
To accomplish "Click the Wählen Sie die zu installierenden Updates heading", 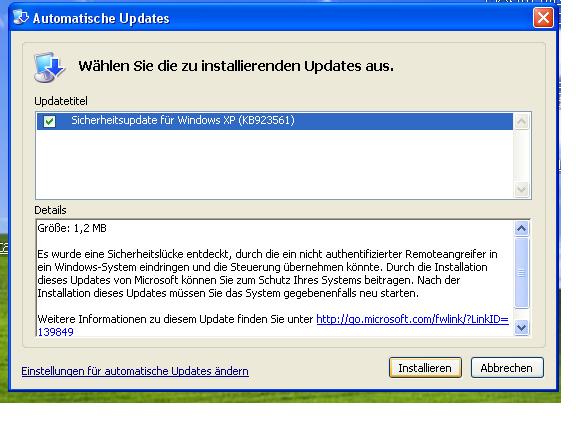I will pos(236,66).
